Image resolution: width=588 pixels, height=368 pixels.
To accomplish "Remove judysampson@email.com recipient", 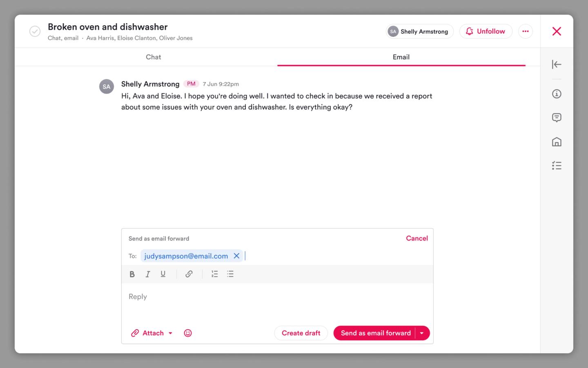I will pyautogui.click(x=236, y=256).
